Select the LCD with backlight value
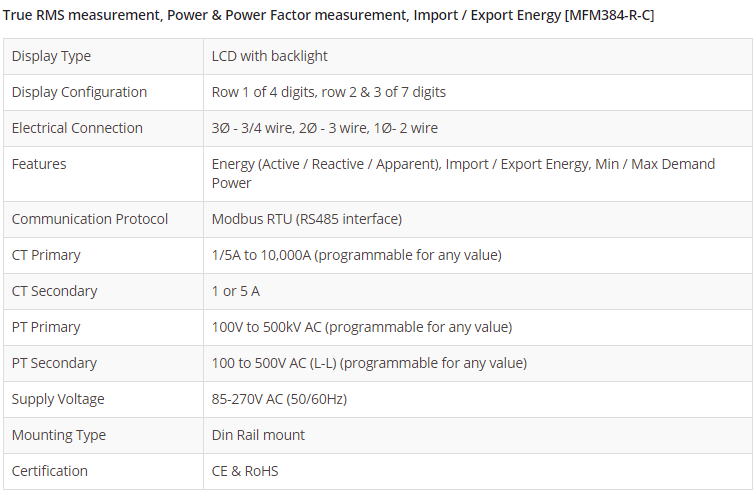 (270, 56)
